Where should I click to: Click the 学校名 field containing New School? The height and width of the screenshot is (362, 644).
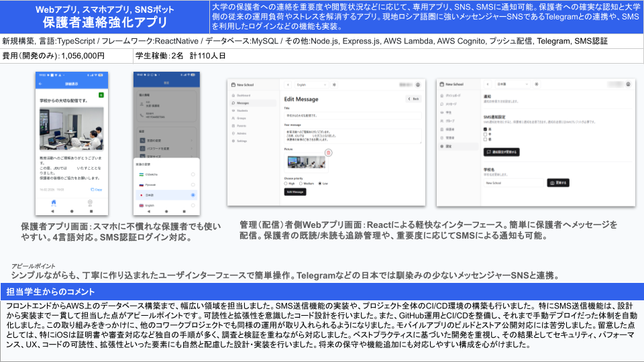pyautogui.click(x=513, y=183)
